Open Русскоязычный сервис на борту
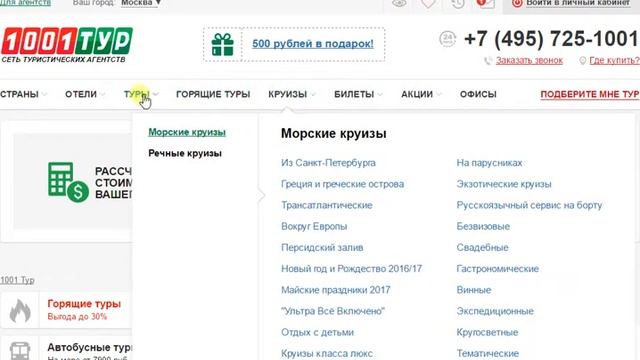 [x=529, y=205]
